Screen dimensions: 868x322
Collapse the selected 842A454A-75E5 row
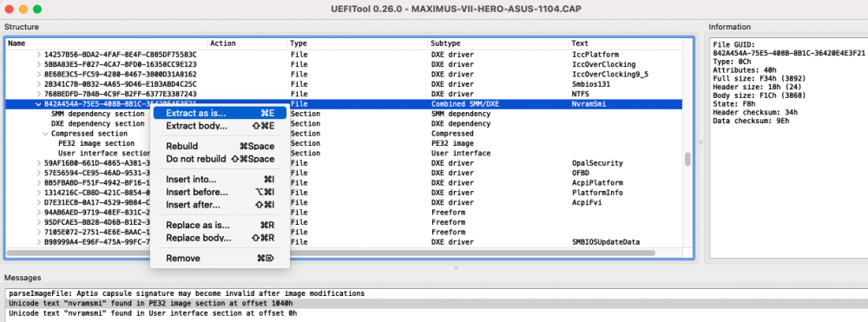point(39,104)
